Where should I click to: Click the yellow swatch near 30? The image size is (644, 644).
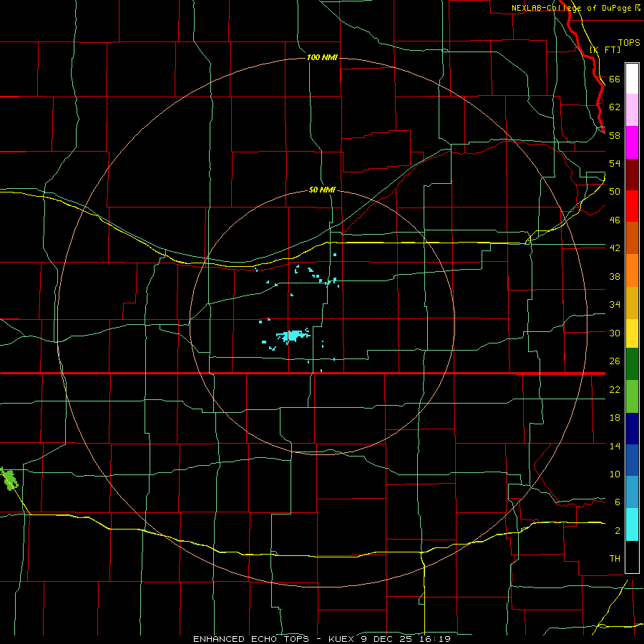click(x=632, y=333)
